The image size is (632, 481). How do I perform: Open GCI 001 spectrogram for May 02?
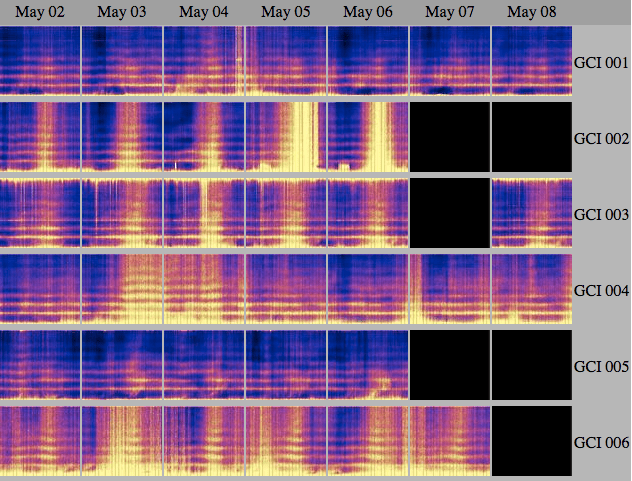(39, 61)
